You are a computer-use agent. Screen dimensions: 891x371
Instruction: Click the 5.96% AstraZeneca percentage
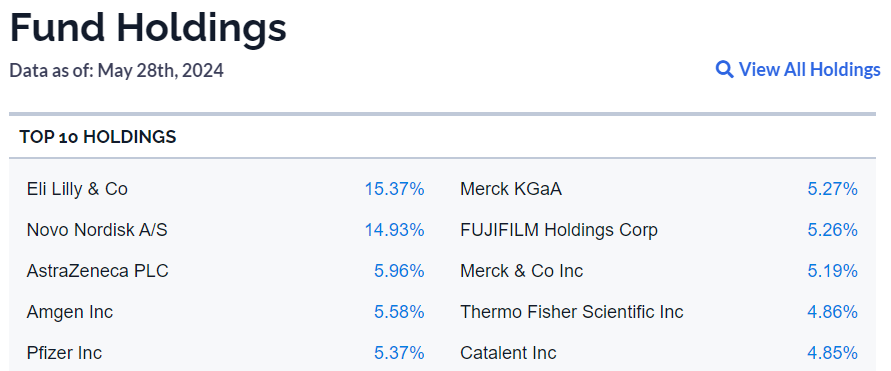point(399,271)
